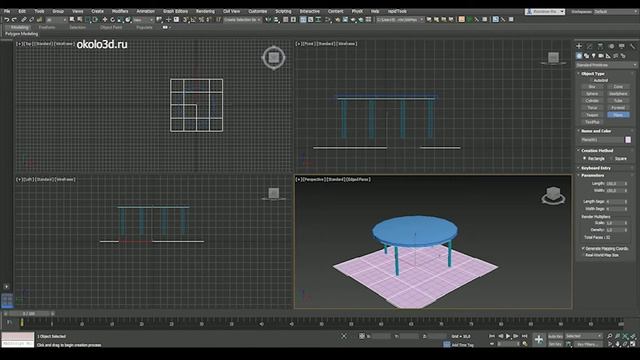The image size is (640, 360).
Task: Collapse the Parameters rollout
Action: coord(593,176)
